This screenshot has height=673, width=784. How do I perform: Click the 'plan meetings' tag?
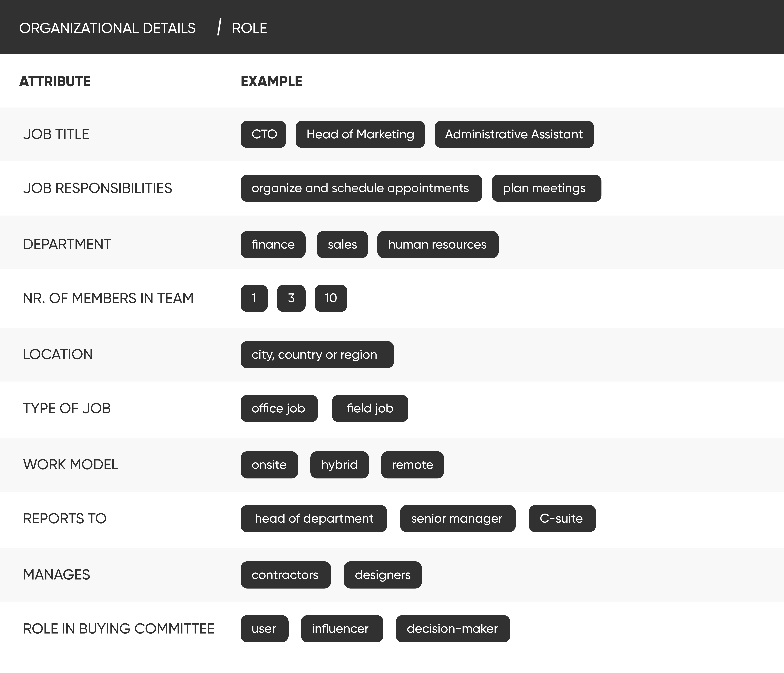pyautogui.click(x=546, y=188)
